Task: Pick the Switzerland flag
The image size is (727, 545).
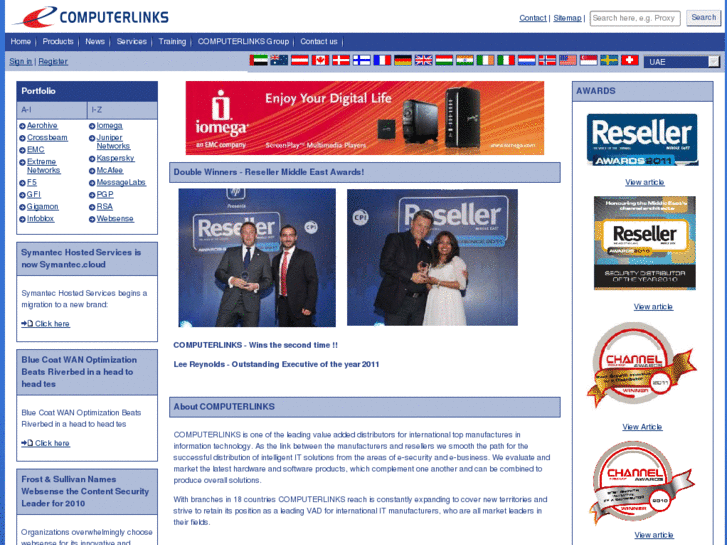Action: tap(630, 60)
